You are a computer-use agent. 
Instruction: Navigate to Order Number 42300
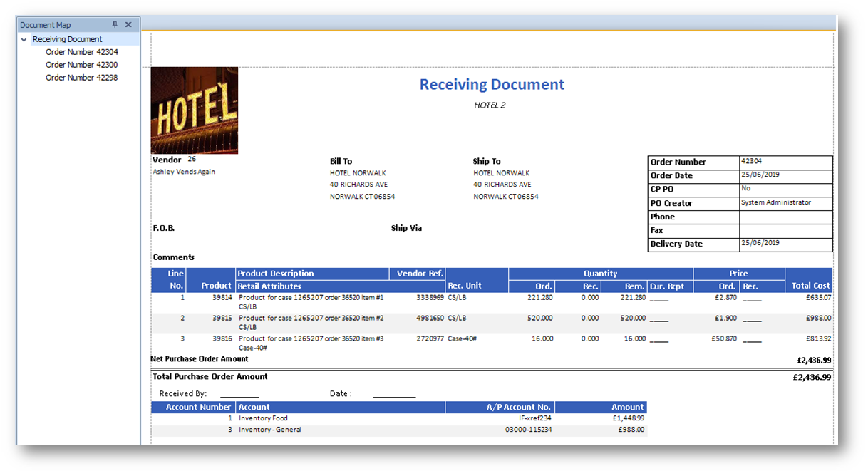click(82, 65)
